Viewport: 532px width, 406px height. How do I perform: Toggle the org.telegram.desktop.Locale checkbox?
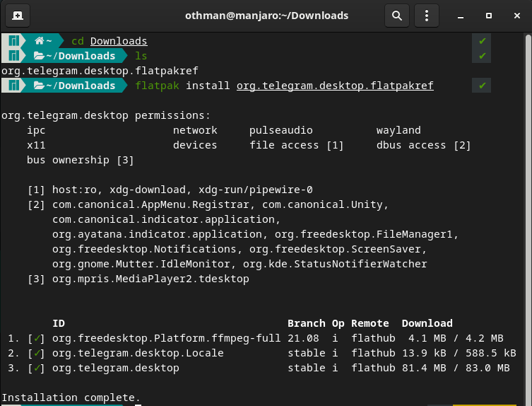34,353
